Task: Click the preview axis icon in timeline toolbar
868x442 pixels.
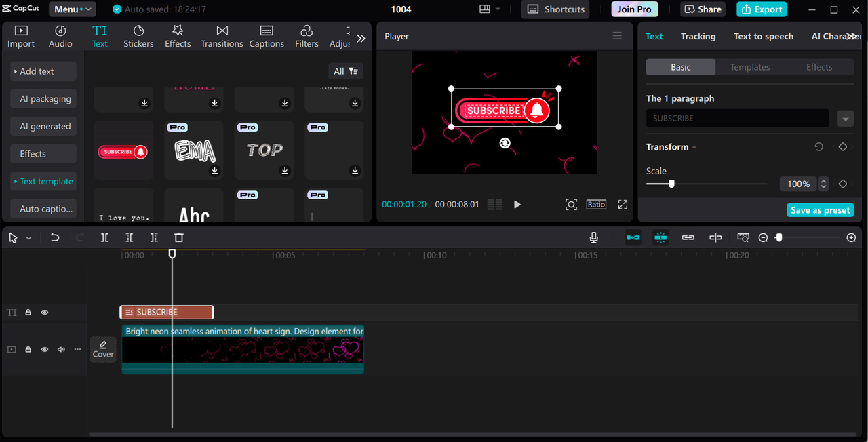Action: tap(743, 238)
